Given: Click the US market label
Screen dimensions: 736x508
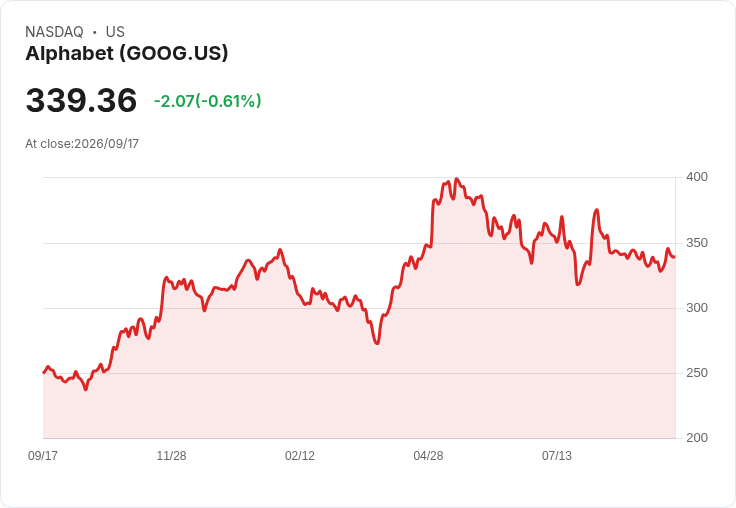Looking at the screenshot, I should [115, 32].
